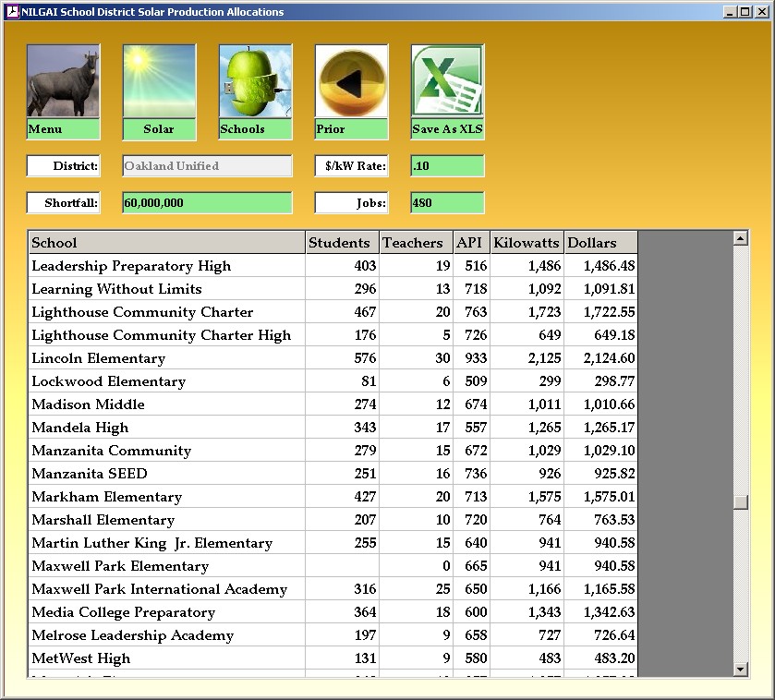This screenshot has height=700, width=775.
Task: Click the Excel Save As XLS icon
Action: (x=447, y=82)
